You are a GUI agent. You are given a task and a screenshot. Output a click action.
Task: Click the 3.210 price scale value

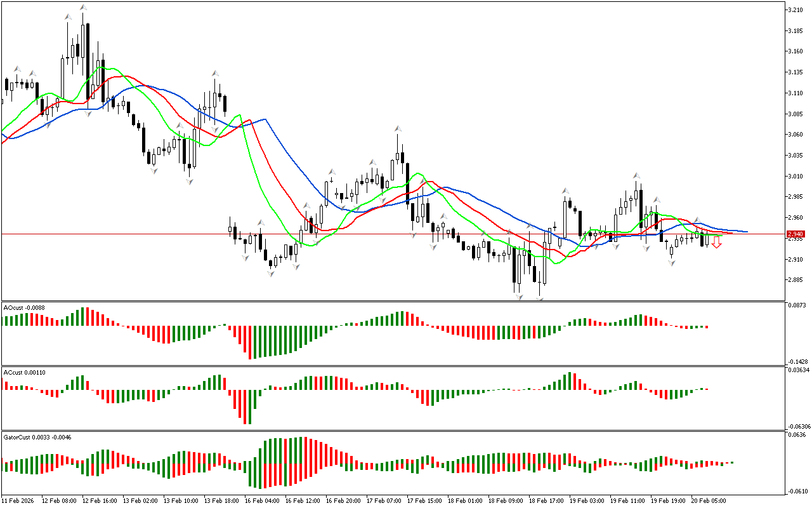[796, 10]
